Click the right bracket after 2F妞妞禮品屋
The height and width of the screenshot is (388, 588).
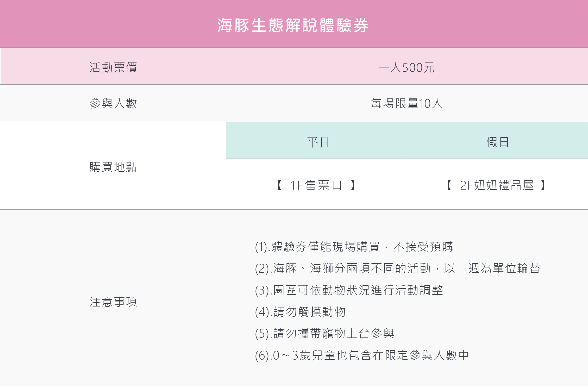point(543,185)
